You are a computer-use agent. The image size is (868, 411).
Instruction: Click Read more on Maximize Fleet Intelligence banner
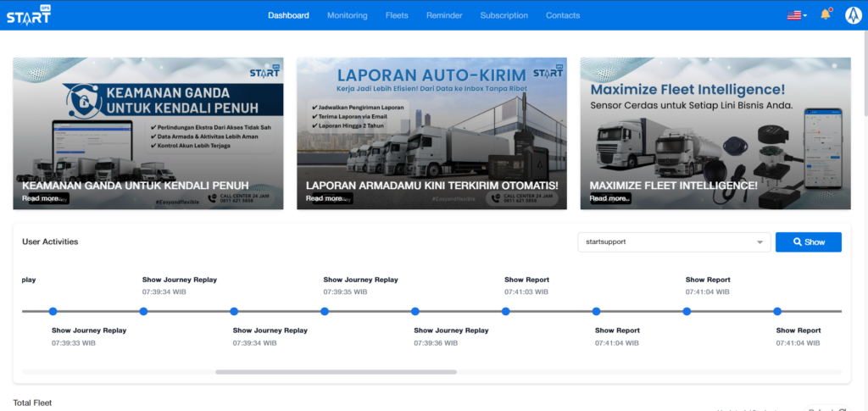tap(609, 198)
